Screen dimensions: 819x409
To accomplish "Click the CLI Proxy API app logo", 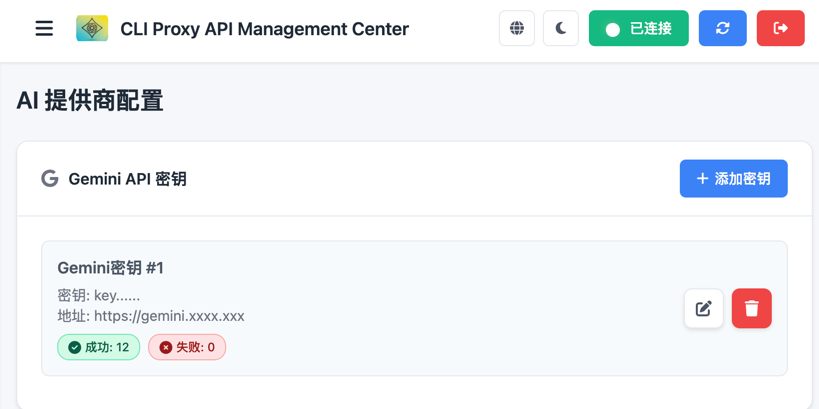I will point(92,29).
